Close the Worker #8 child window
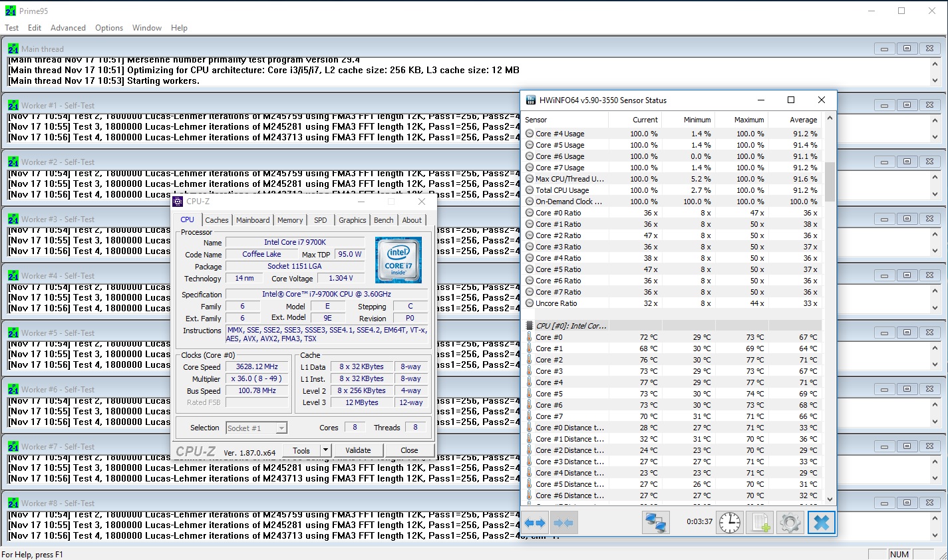 point(929,503)
